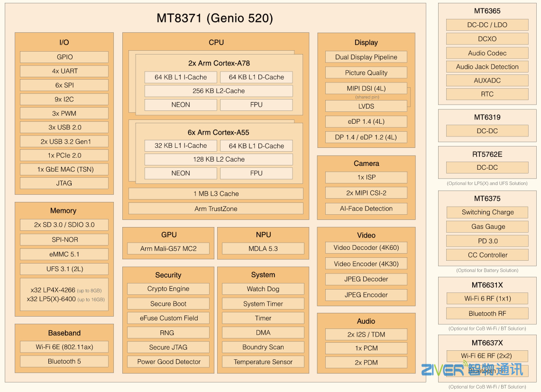Select the AI-Face Detection block

click(x=366, y=209)
